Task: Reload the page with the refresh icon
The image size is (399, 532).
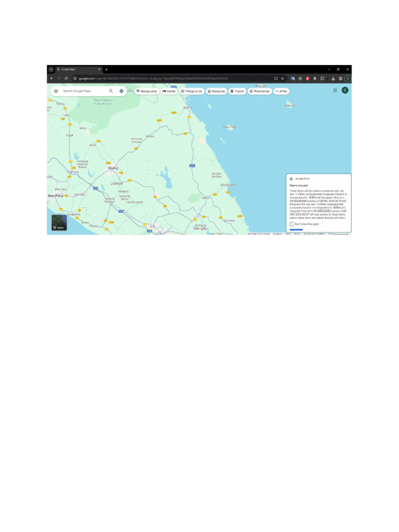Action: pos(66,78)
